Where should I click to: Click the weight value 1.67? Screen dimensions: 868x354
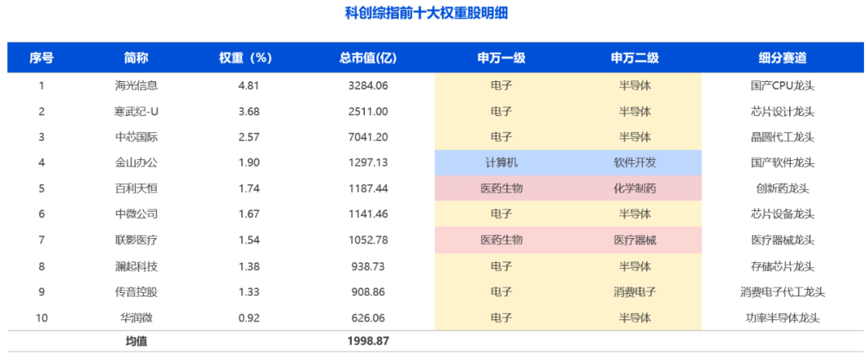pyautogui.click(x=249, y=214)
